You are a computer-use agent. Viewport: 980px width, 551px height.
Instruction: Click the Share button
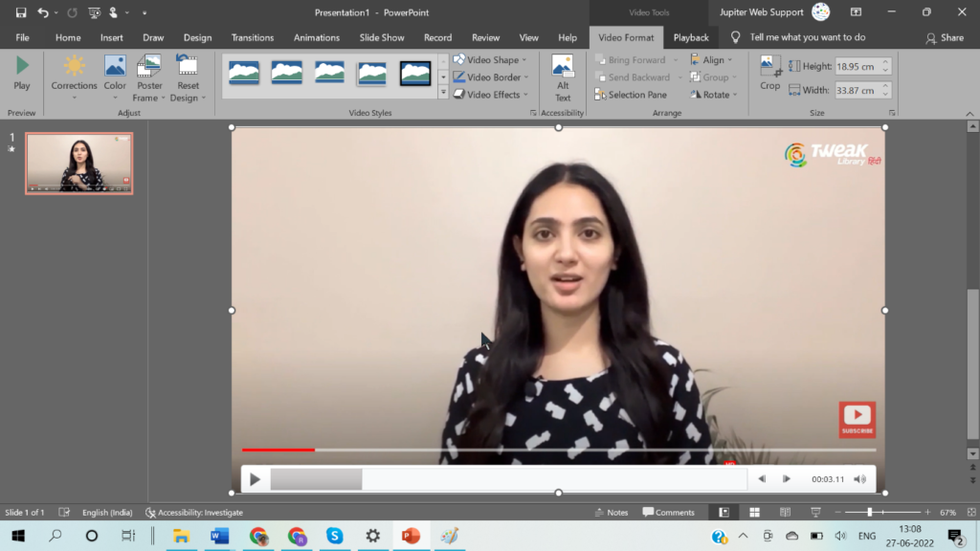(x=945, y=38)
